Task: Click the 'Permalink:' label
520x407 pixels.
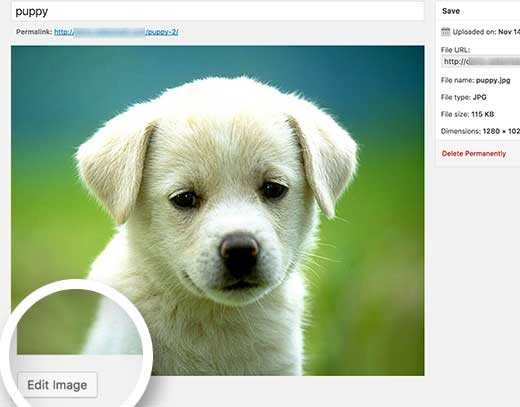Action: click(34, 32)
